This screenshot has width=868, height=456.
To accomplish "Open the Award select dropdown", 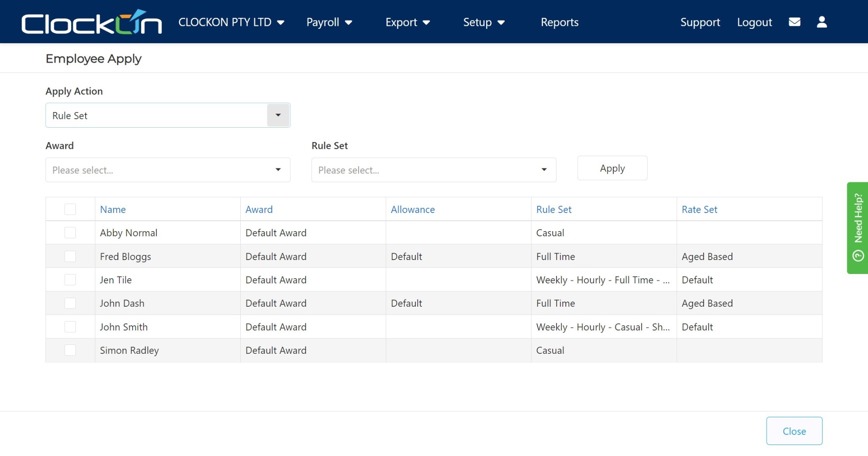I will tap(168, 170).
